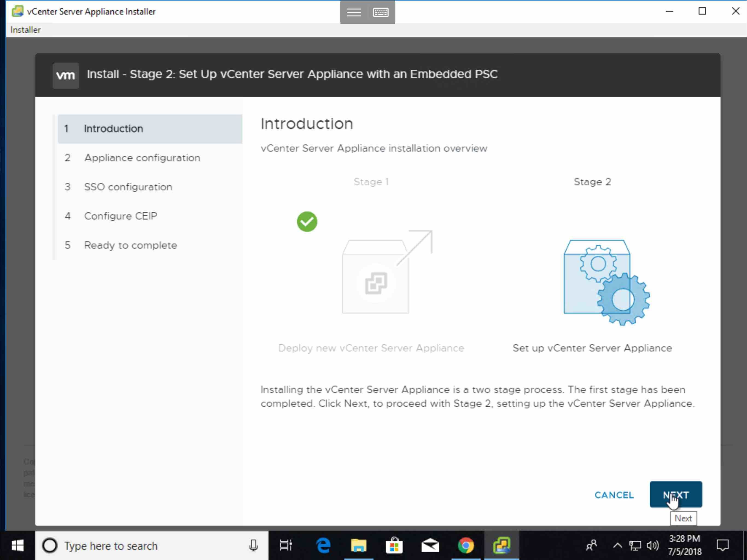Image resolution: width=747 pixels, height=560 pixels.
Task: Click vCenter installer icon in taskbar
Action: point(501,546)
